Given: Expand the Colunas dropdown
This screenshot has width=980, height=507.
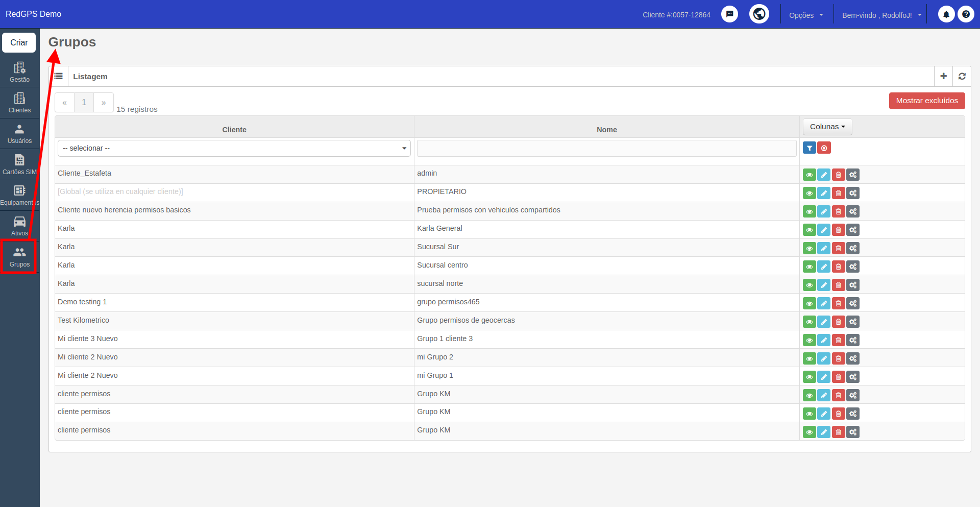Looking at the screenshot, I should tap(827, 127).
